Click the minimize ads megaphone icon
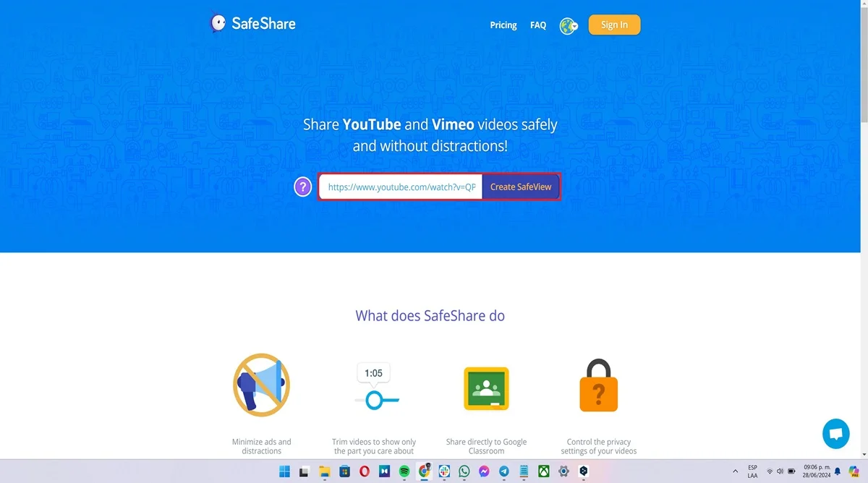 tap(261, 385)
